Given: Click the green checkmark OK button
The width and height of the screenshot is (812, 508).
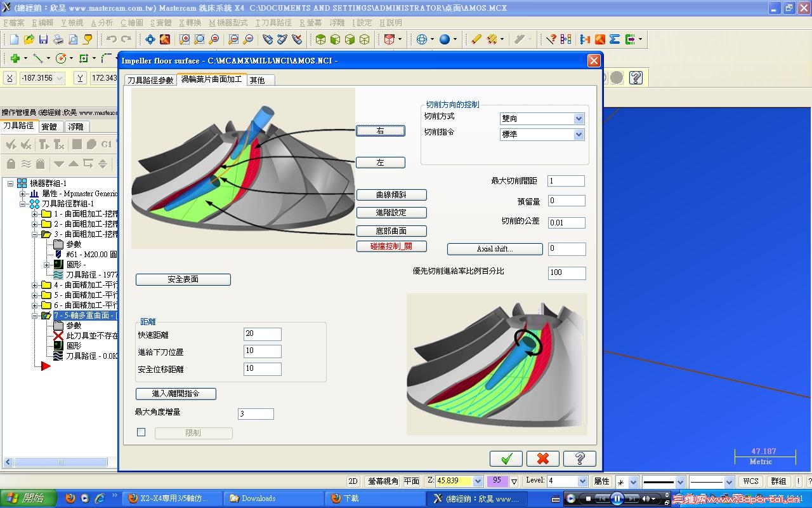Looking at the screenshot, I should click(506, 458).
